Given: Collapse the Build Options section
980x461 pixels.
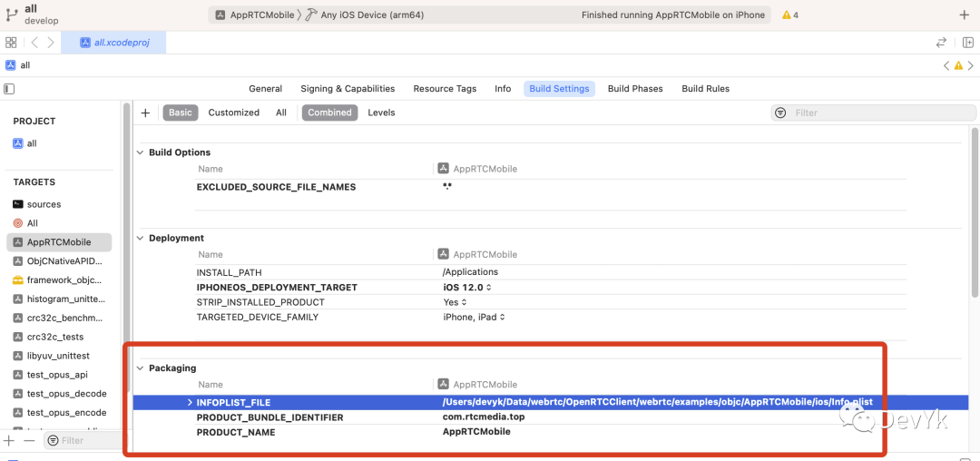Looking at the screenshot, I should coord(141,152).
